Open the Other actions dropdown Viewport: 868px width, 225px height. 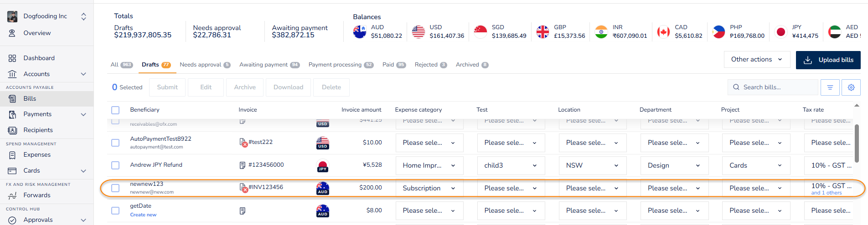[x=757, y=59]
